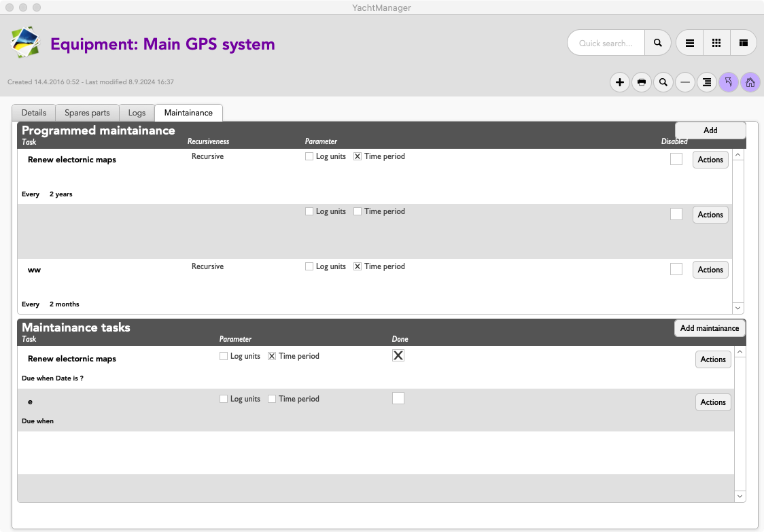Click the round magnifier find icon

click(x=663, y=83)
